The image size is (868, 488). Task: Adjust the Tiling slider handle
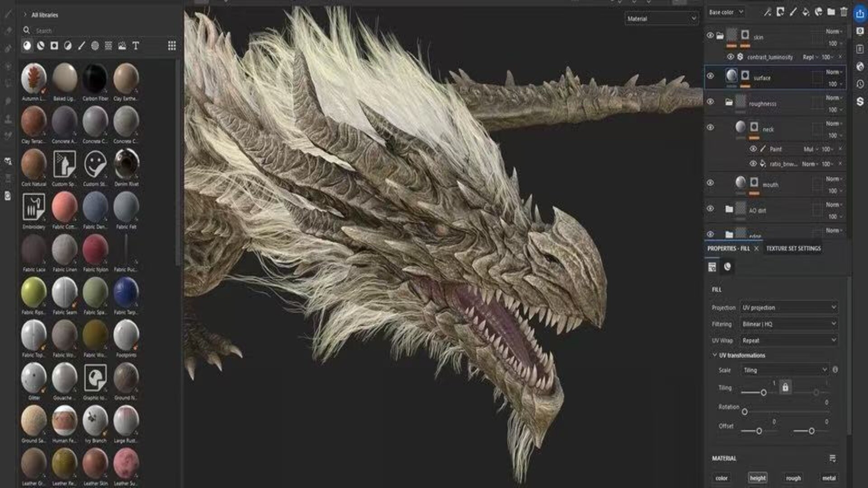[764, 393]
